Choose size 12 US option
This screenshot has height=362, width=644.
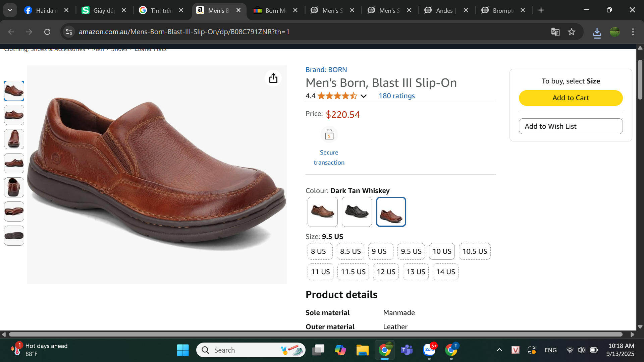tap(386, 272)
